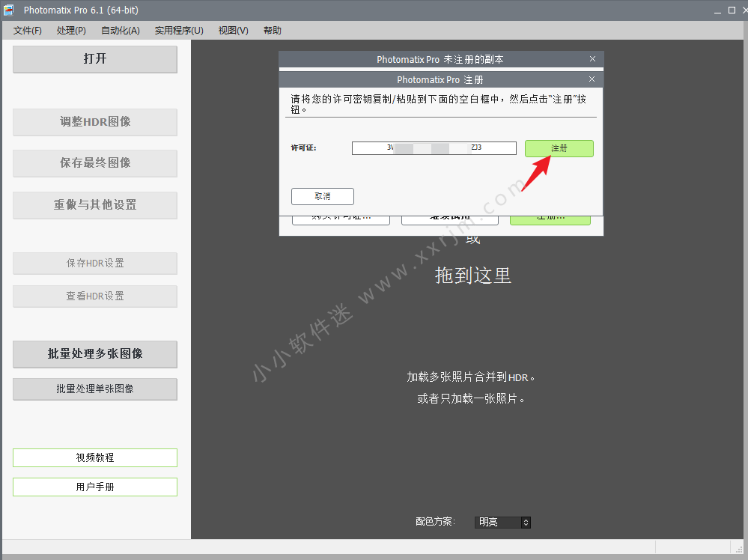The height and width of the screenshot is (560, 748).
Task: Click the 许可证 key input field
Action: 434,148
